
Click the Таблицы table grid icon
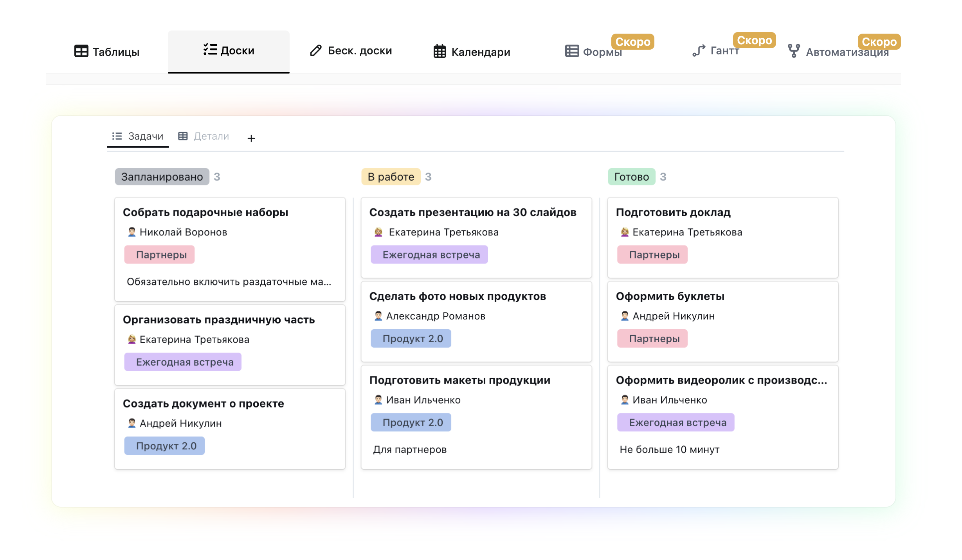[x=81, y=51]
